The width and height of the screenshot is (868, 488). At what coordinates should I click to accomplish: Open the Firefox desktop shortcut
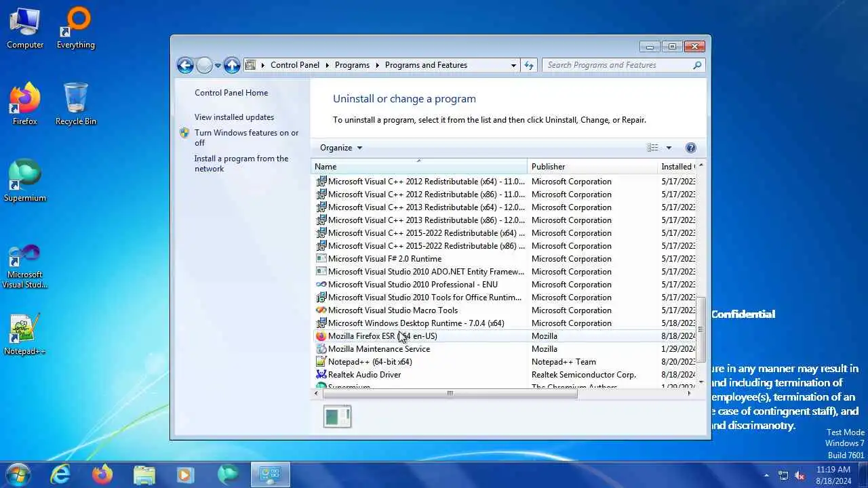pyautogui.click(x=25, y=104)
